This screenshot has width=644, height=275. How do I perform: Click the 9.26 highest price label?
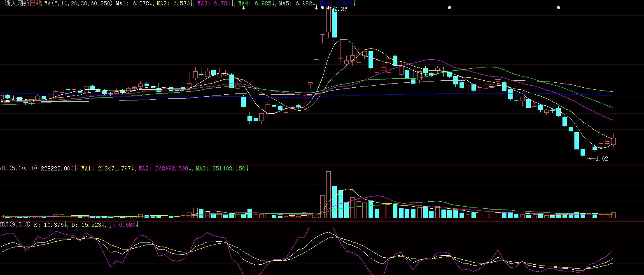tap(341, 9)
